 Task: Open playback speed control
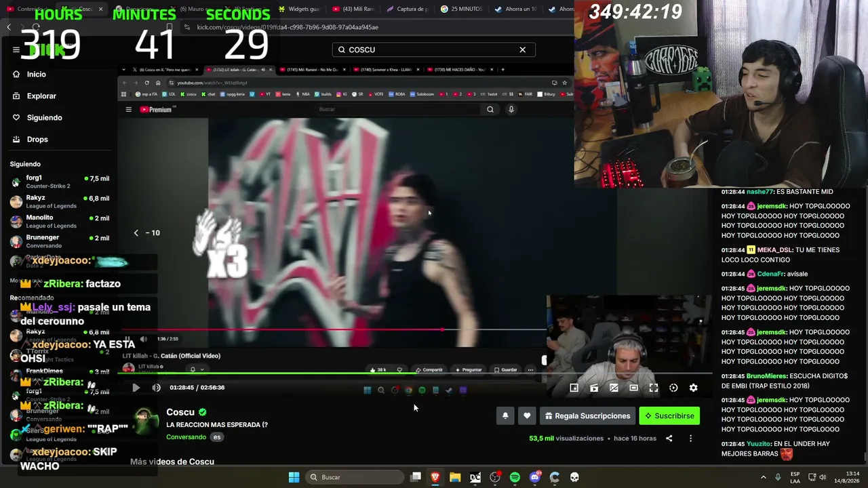click(x=673, y=388)
